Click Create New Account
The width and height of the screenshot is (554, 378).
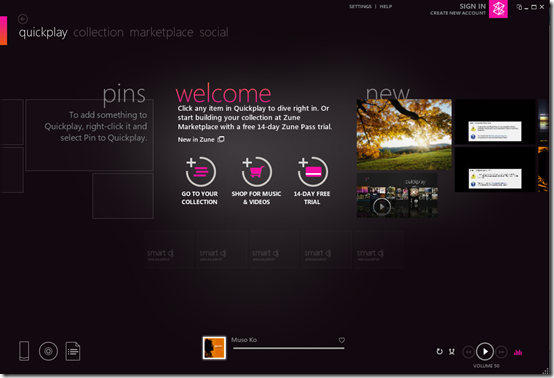[x=458, y=13]
